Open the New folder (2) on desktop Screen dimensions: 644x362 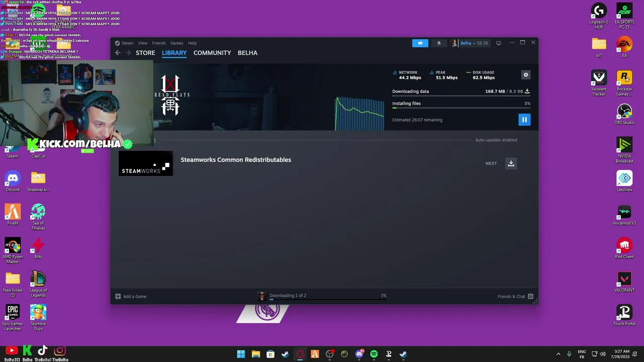pyautogui.click(x=13, y=284)
